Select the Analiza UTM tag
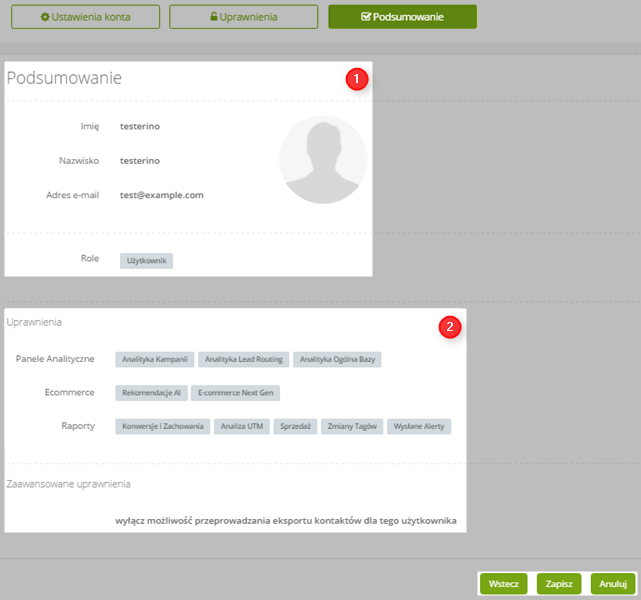The image size is (641, 600). coord(242,426)
